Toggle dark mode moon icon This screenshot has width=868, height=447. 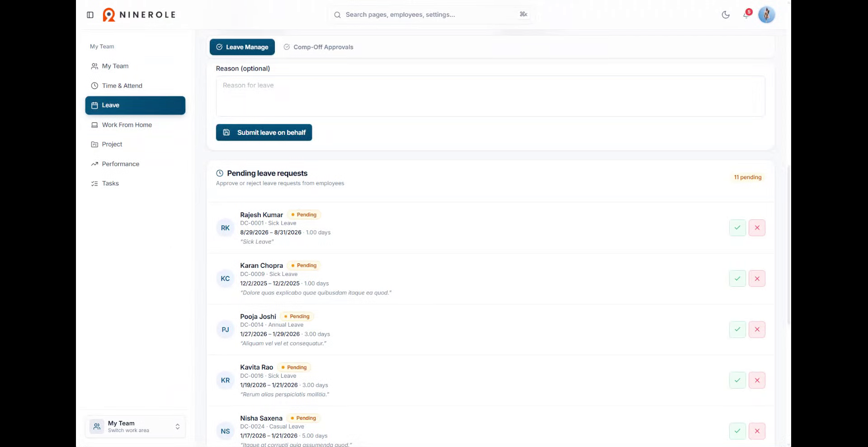point(726,15)
